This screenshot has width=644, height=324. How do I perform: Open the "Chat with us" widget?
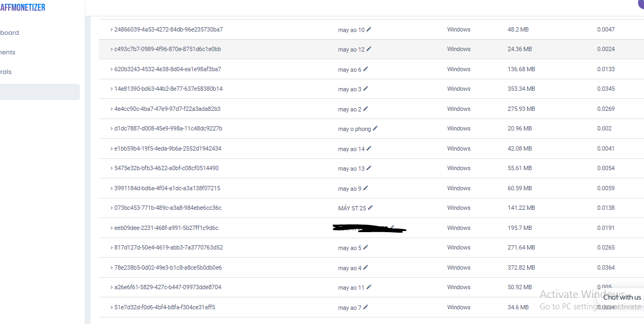tap(622, 297)
